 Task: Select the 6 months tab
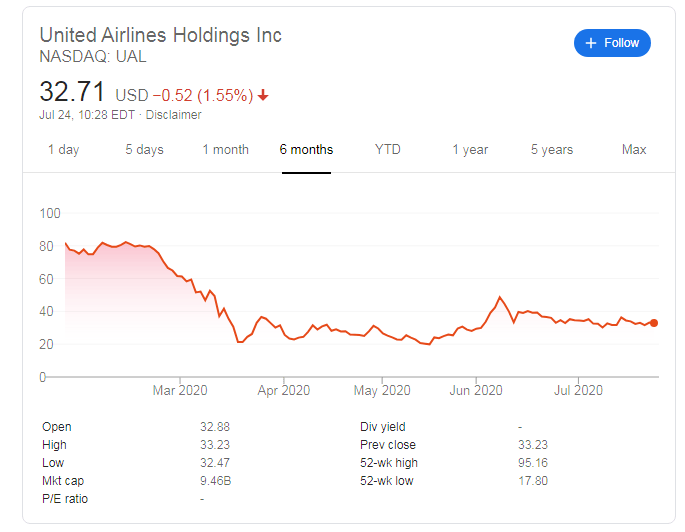pyautogui.click(x=306, y=150)
